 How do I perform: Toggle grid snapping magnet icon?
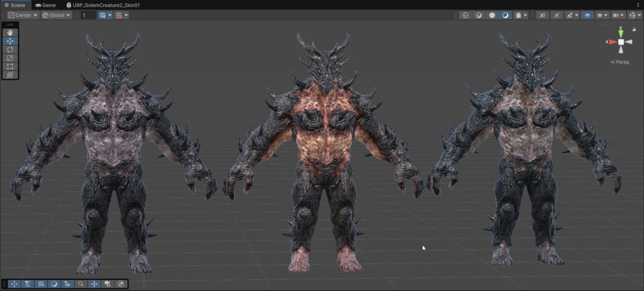coord(119,16)
